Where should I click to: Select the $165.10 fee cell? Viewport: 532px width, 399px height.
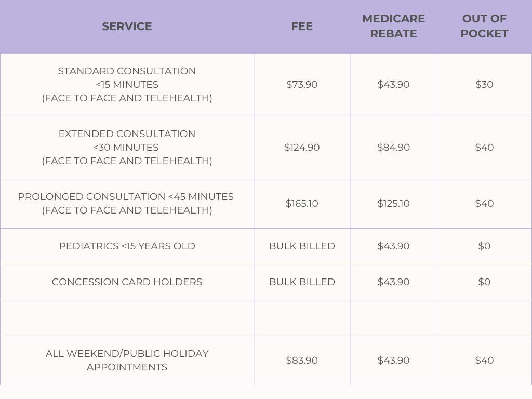[302, 204]
